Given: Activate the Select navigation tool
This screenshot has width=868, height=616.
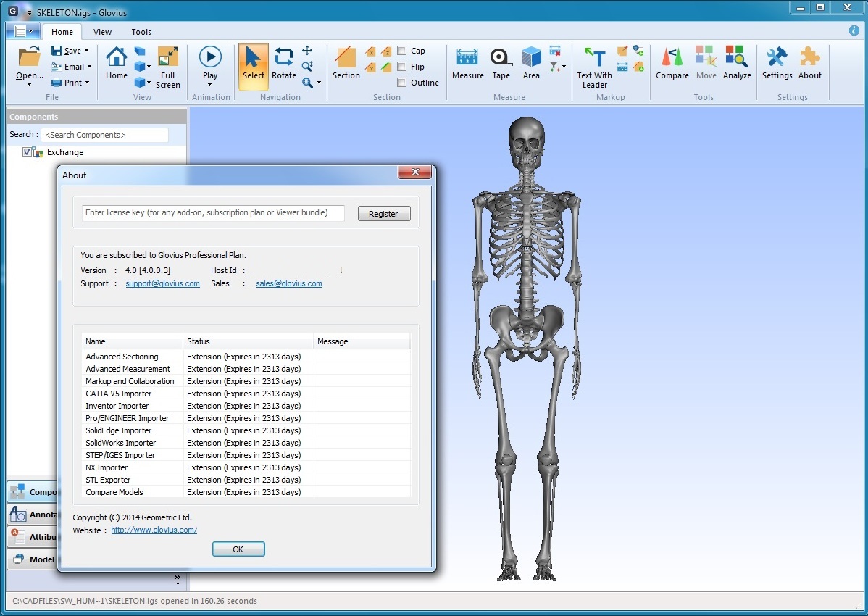Looking at the screenshot, I should [254, 67].
